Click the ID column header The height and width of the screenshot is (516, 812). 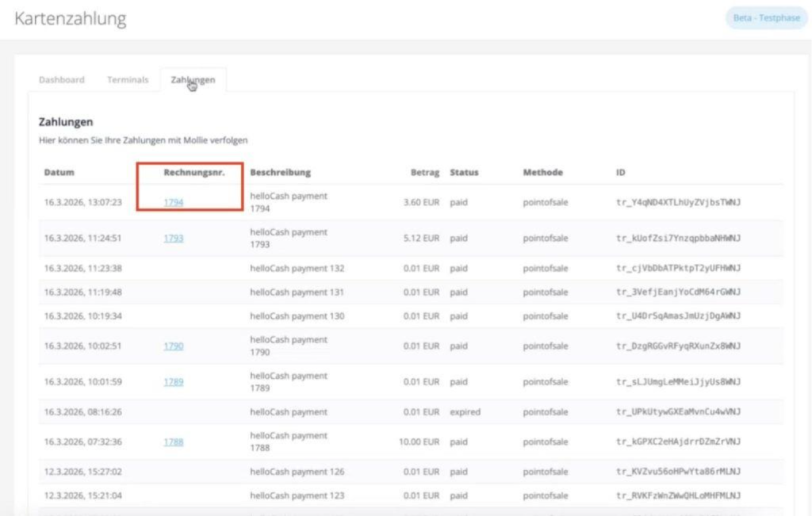pos(620,172)
